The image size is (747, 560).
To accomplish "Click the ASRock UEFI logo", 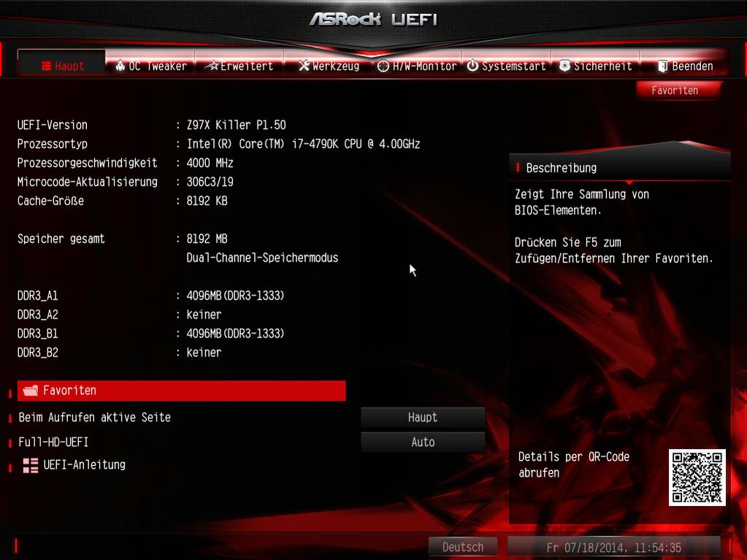I will click(x=374, y=19).
